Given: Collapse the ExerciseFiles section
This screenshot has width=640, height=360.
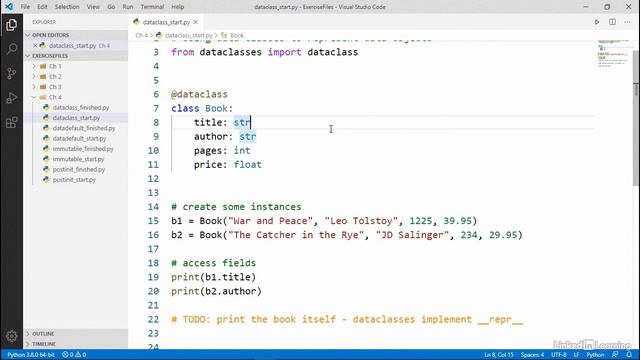Looking at the screenshot, I should 76,56.
